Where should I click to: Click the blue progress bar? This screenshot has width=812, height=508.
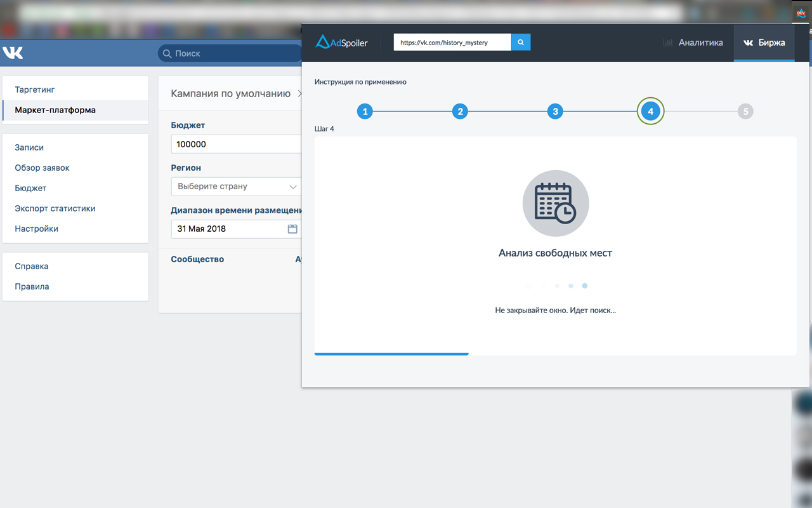(391, 354)
